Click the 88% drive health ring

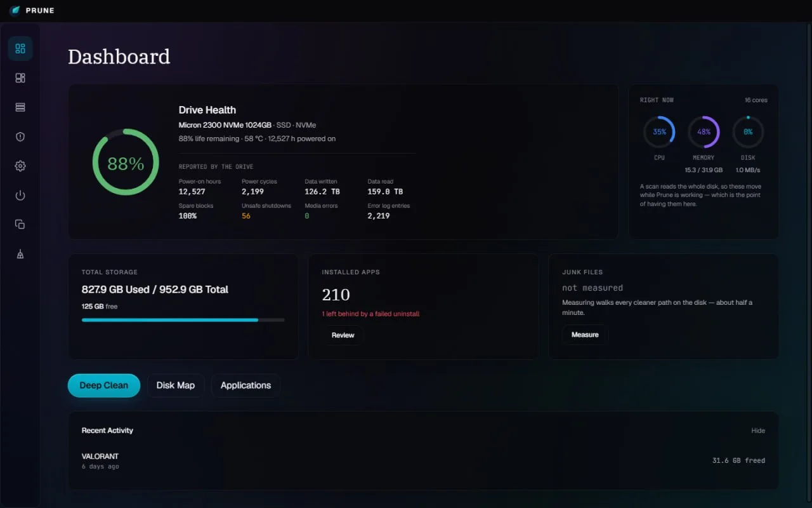126,162
